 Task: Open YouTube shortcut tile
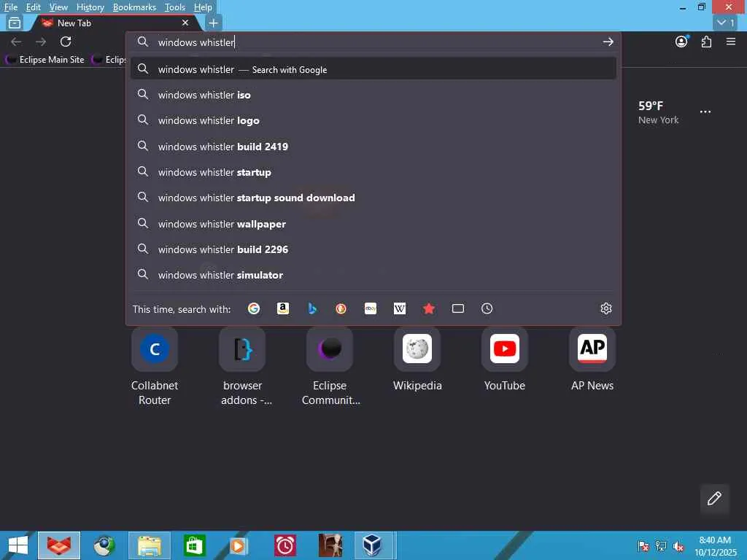click(x=505, y=360)
